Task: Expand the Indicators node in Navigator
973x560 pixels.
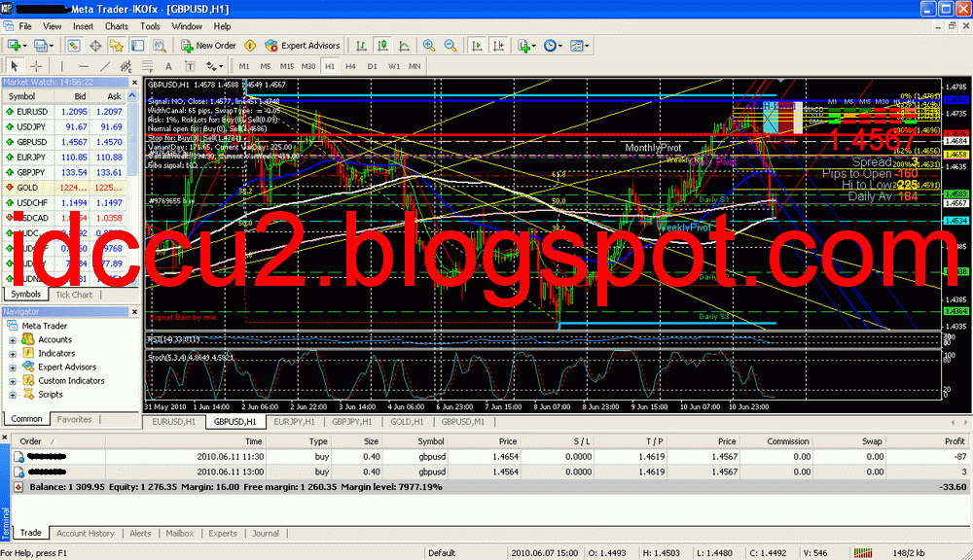Action: [x=13, y=354]
